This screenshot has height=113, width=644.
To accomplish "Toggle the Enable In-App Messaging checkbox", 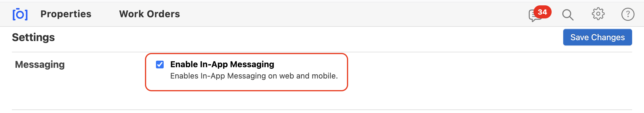I will (160, 65).
